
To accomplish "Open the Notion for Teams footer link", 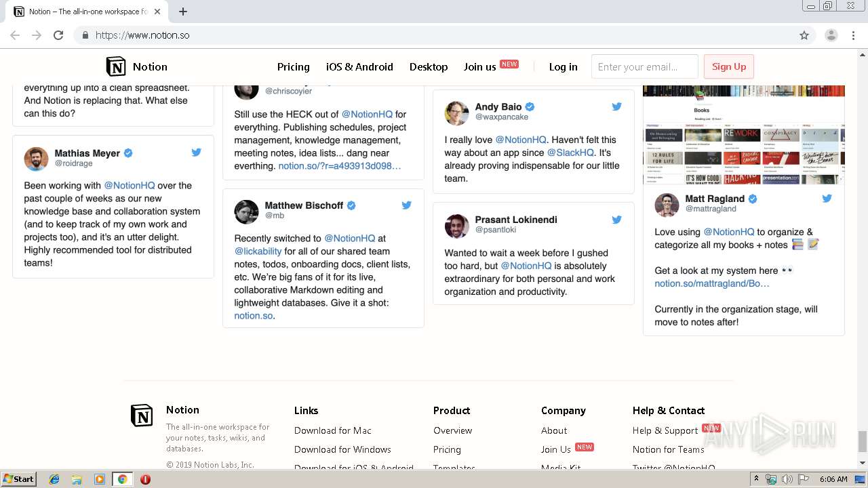I will (669, 449).
